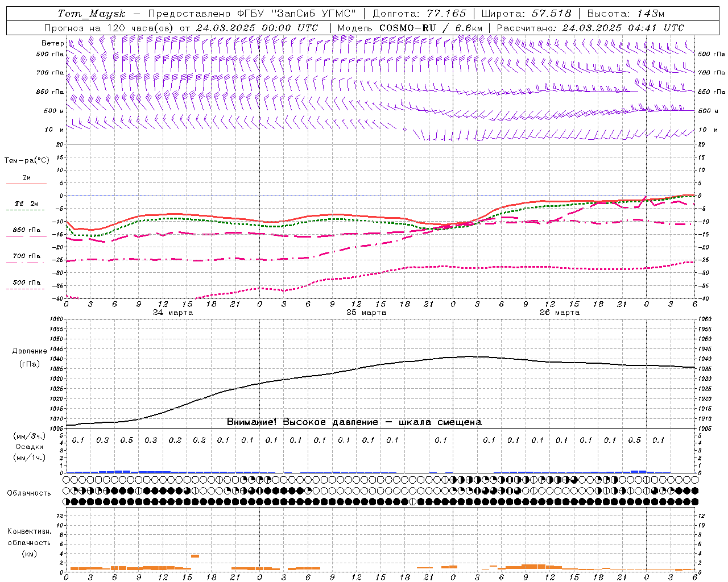Click the forecast start time 24.03.2025 00:00 UTC
The image size is (728, 582).
point(257,28)
